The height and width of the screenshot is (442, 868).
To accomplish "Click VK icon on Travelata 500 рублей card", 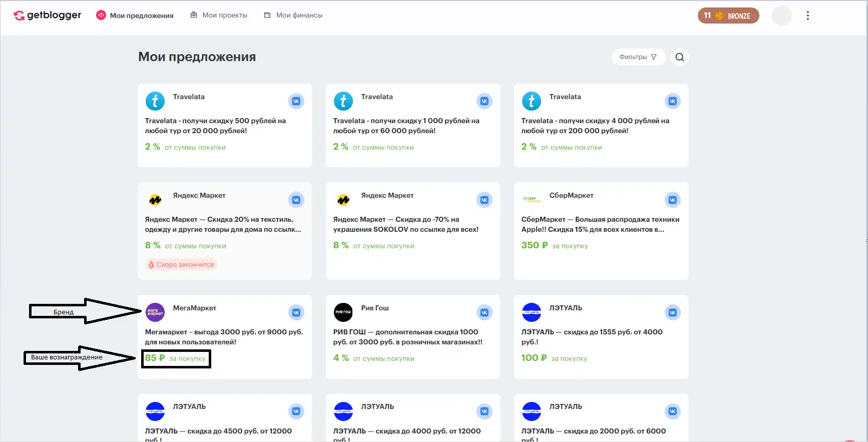I will [x=296, y=101].
